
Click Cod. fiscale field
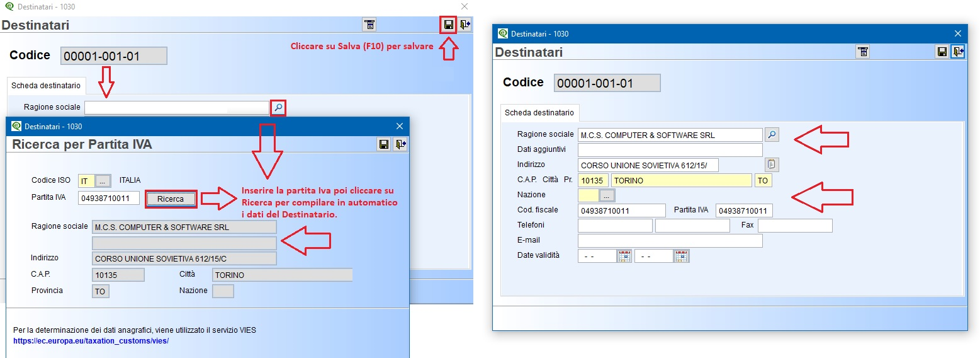622,211
